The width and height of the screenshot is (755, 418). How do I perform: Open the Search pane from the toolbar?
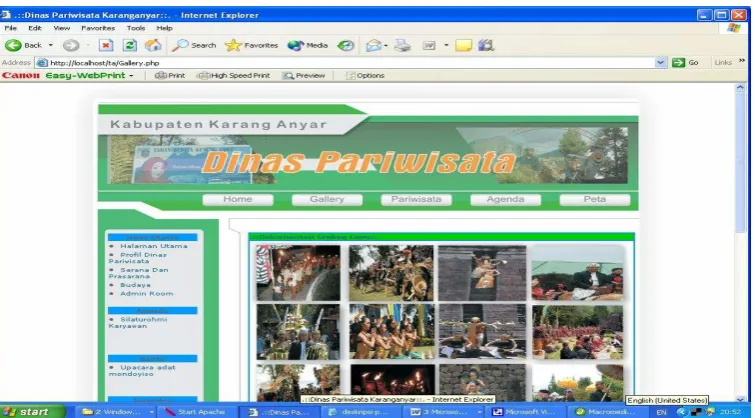click(194, 45)
